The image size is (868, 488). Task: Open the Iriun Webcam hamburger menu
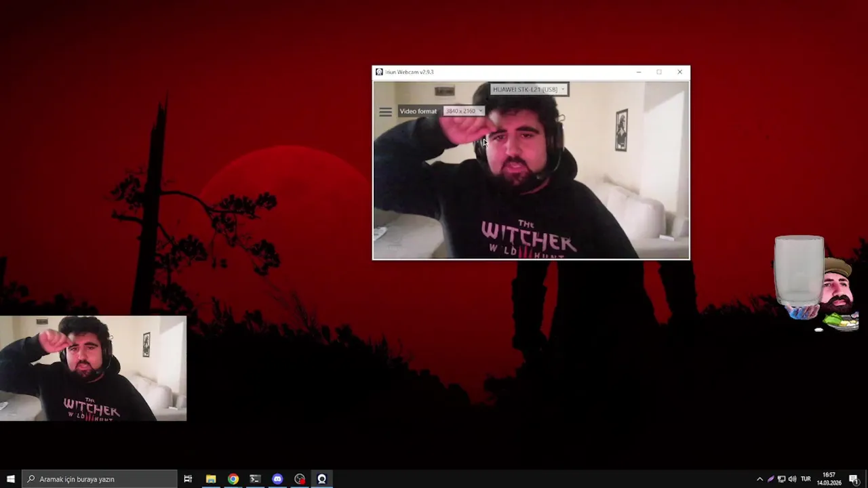pos(385,112)
